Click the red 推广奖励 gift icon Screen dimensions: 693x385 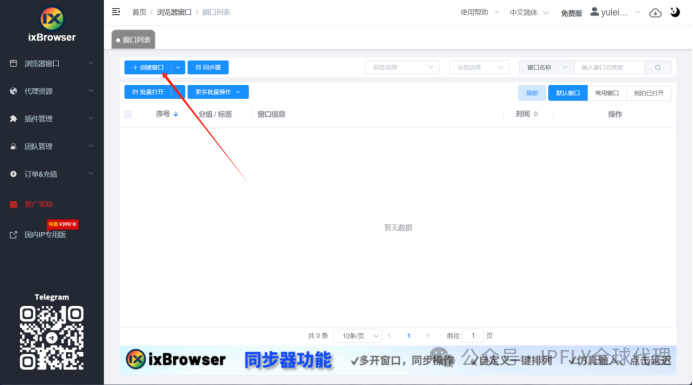tap(13, 204)
